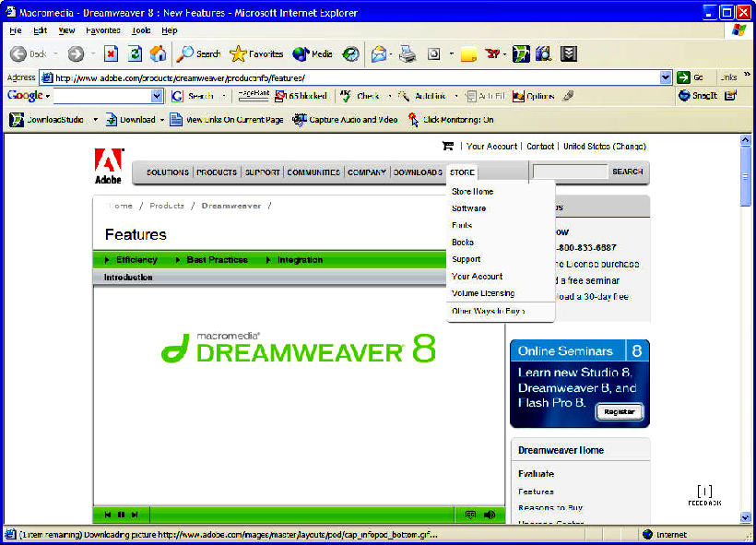The image size is (756, 545).
Task: Toggle Click Monitoring: On
Action: tap(451, 120)
